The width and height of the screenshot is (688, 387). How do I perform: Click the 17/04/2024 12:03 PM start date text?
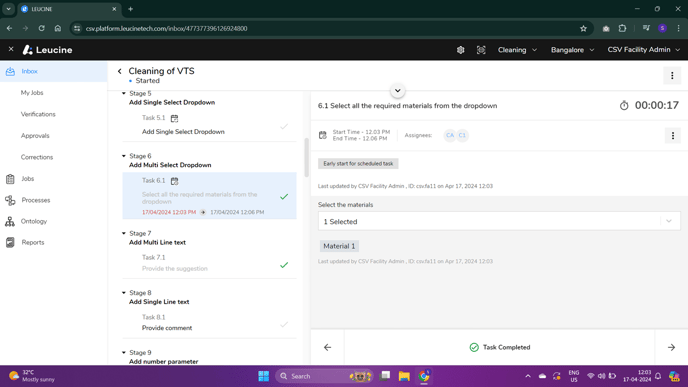coord(169,212)
